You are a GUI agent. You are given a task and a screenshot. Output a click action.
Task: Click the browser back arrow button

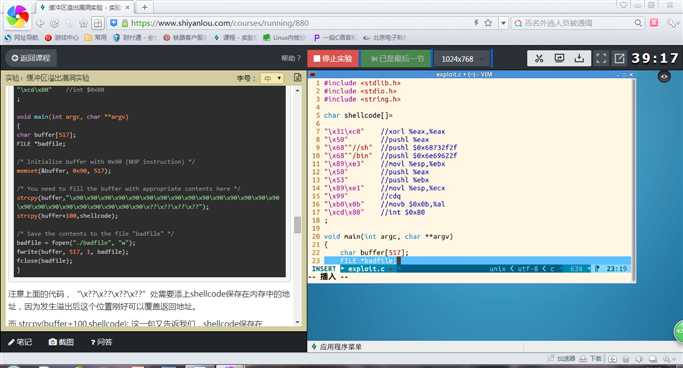pos(40,23)
